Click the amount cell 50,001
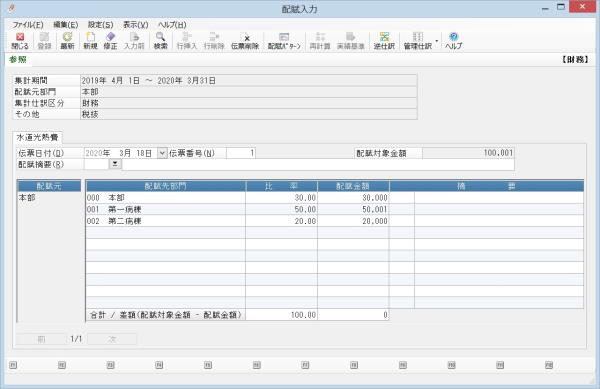 (x=353, y=210)
